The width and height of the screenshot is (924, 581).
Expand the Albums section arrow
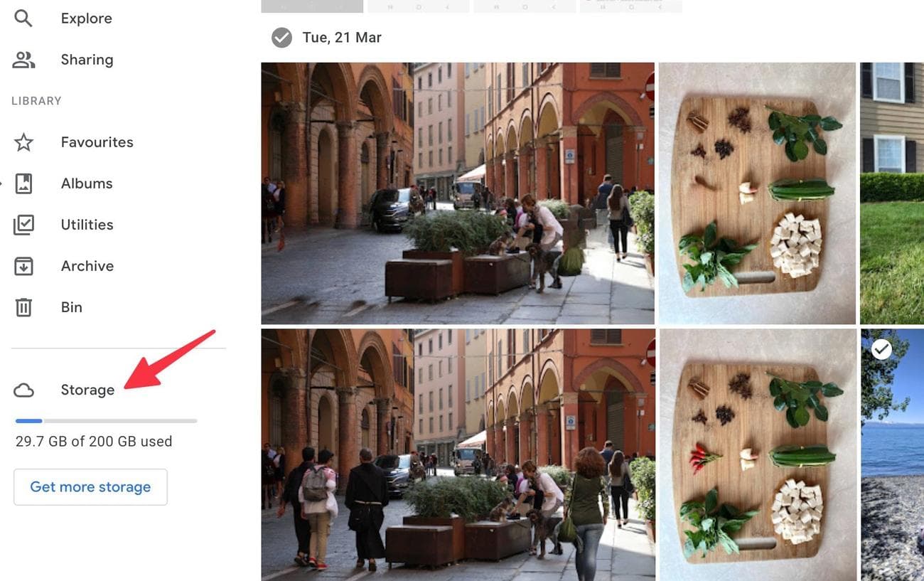click(1, 183)
